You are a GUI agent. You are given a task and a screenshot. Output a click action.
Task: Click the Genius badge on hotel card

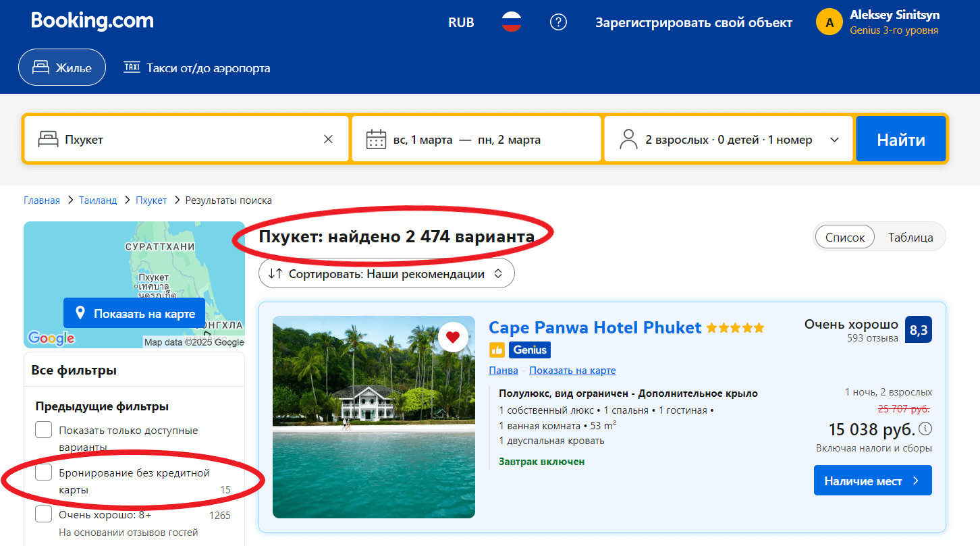(x=529, y=350)
